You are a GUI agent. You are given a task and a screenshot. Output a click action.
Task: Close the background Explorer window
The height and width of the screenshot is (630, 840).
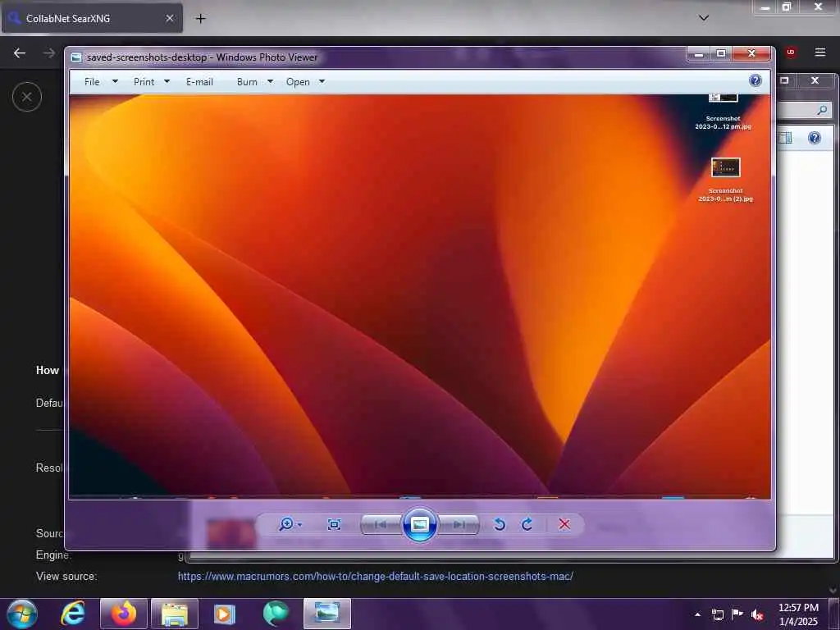pos(815,80)
